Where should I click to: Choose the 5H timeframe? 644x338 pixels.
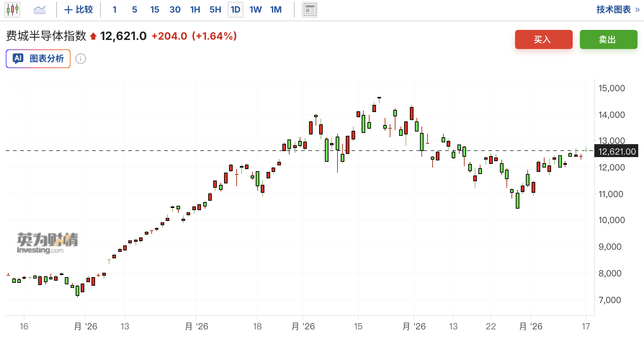click(215, 10)
